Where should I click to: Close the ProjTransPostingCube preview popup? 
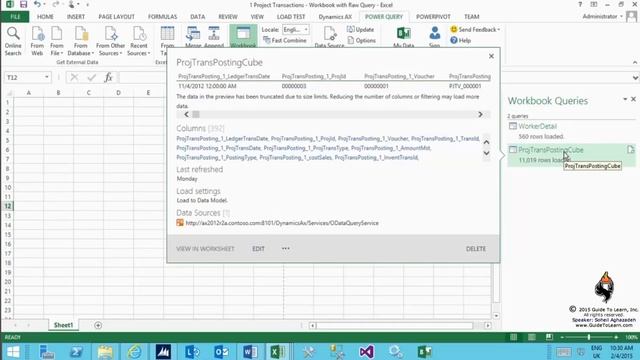click(491, 56)
